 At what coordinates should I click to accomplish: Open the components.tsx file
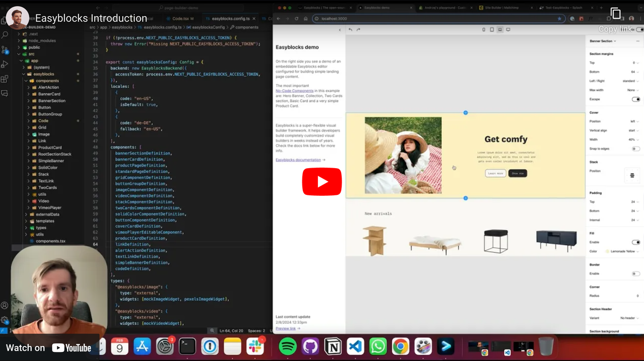[x=46, y=241]
